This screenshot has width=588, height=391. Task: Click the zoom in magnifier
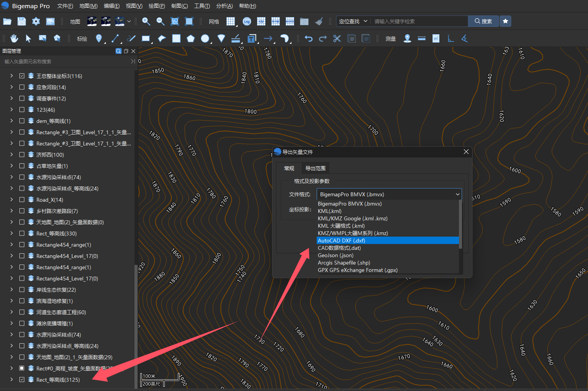point(146,21)
